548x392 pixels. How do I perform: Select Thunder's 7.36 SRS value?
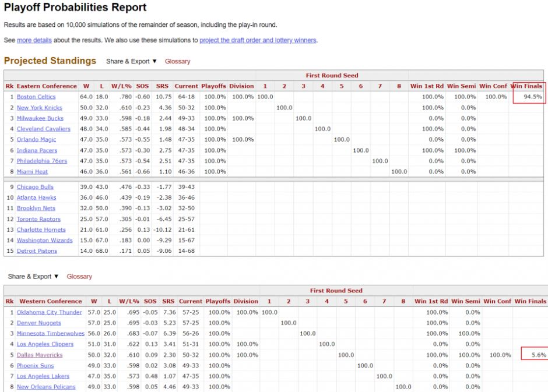tap(170, 312)
